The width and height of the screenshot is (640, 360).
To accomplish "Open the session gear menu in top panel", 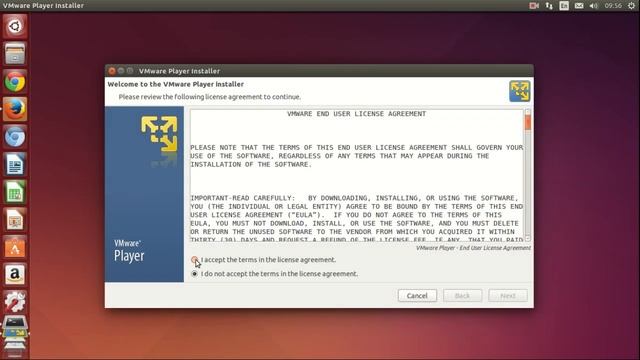I will [x=631, y=6].
